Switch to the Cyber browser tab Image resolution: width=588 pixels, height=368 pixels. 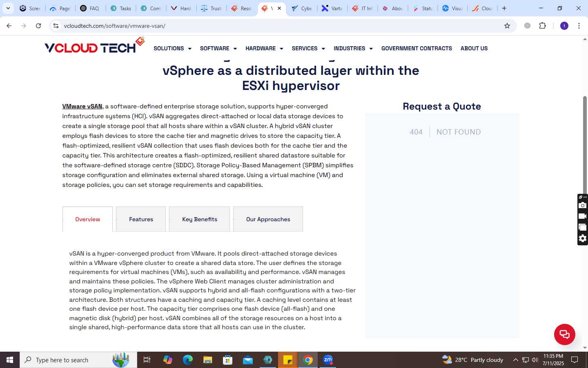pos(302,8)
